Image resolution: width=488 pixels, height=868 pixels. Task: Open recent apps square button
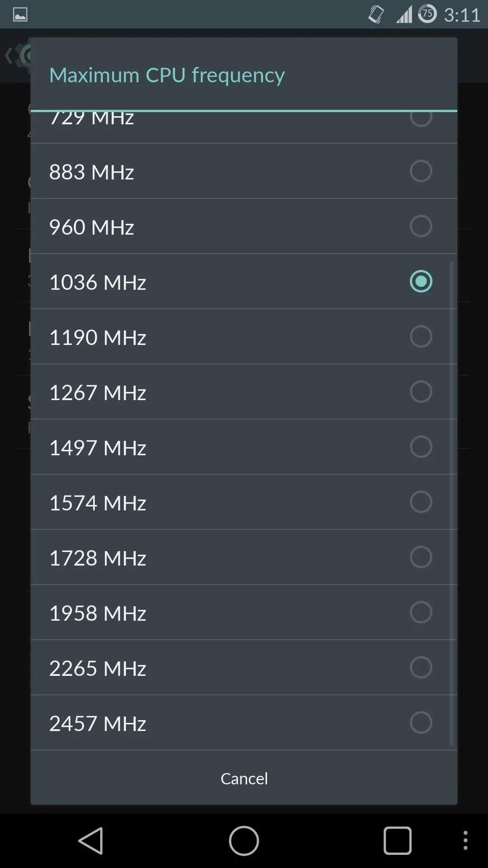[x=398, y=841]
